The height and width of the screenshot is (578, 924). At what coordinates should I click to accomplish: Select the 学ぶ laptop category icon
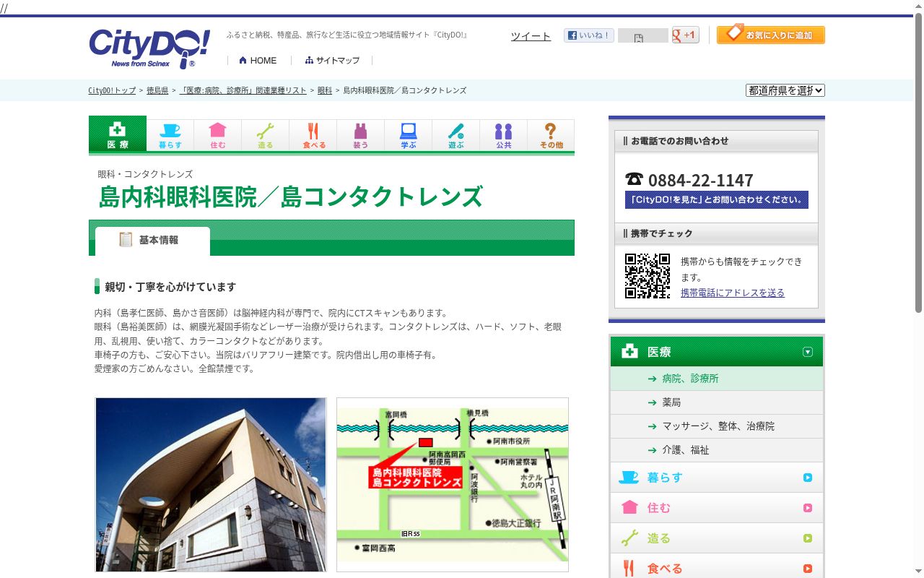(x=409, y=135)
